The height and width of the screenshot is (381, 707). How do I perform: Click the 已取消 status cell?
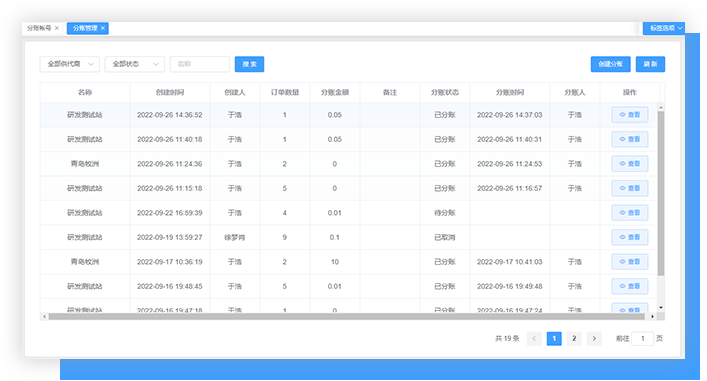coord(445,237)
